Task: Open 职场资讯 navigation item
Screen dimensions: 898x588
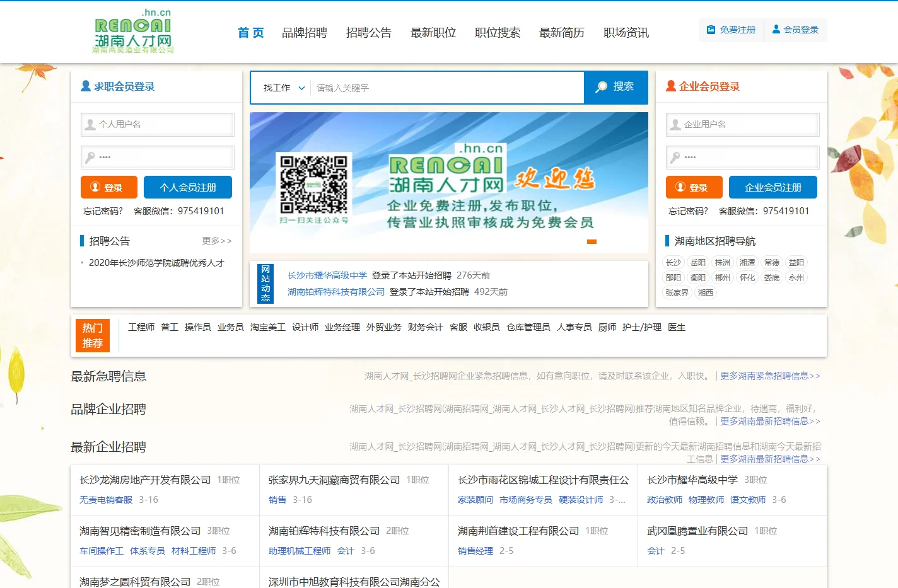Action: click(x=626, y=33)
